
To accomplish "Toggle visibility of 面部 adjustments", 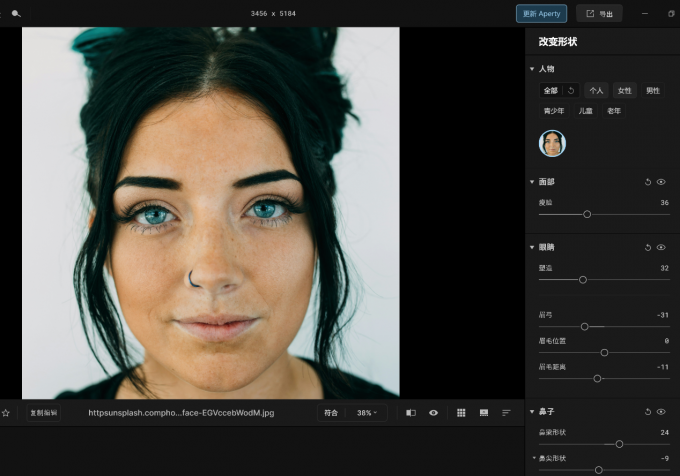I will pos(661,182).
